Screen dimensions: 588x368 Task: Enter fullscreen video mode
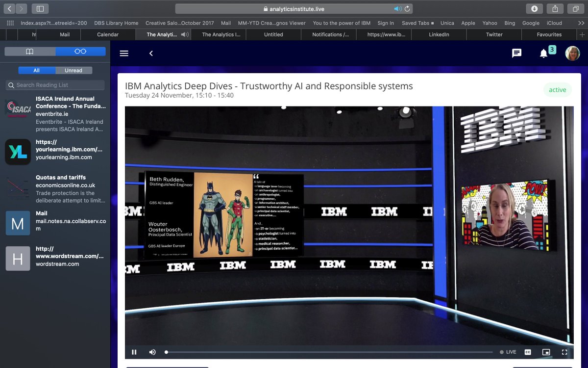tap(564, 352)
